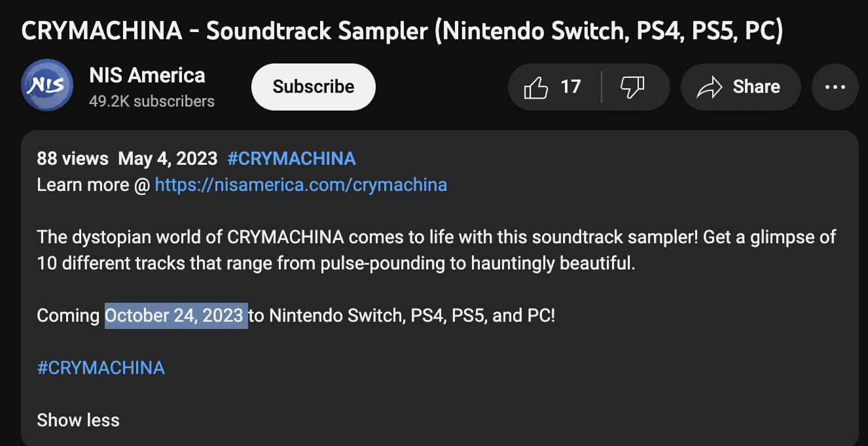Click the May 4, 2023 upload date

tap(168, 158)
